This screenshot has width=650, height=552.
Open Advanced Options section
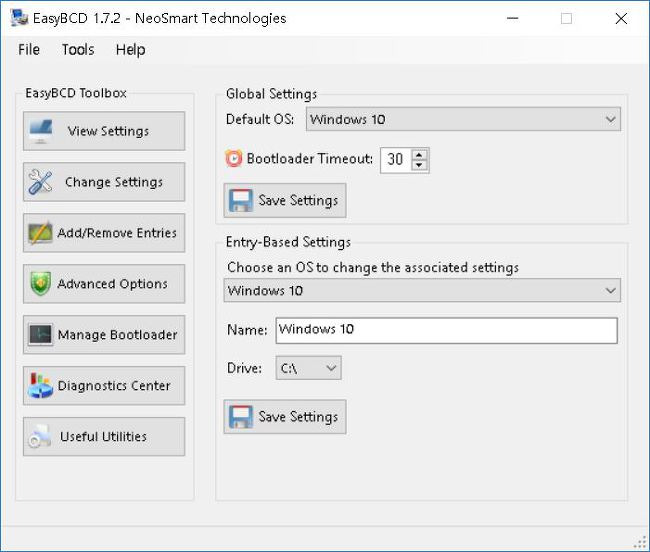[104, 283]
